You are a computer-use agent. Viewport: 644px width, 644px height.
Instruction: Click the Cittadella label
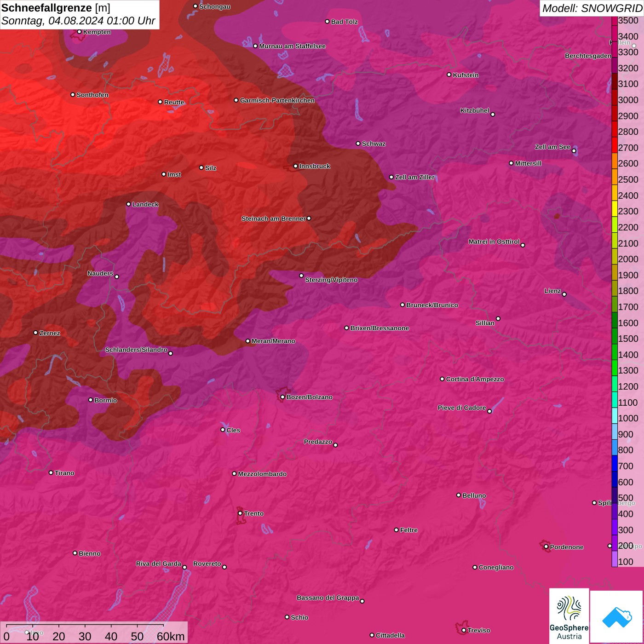390,635
